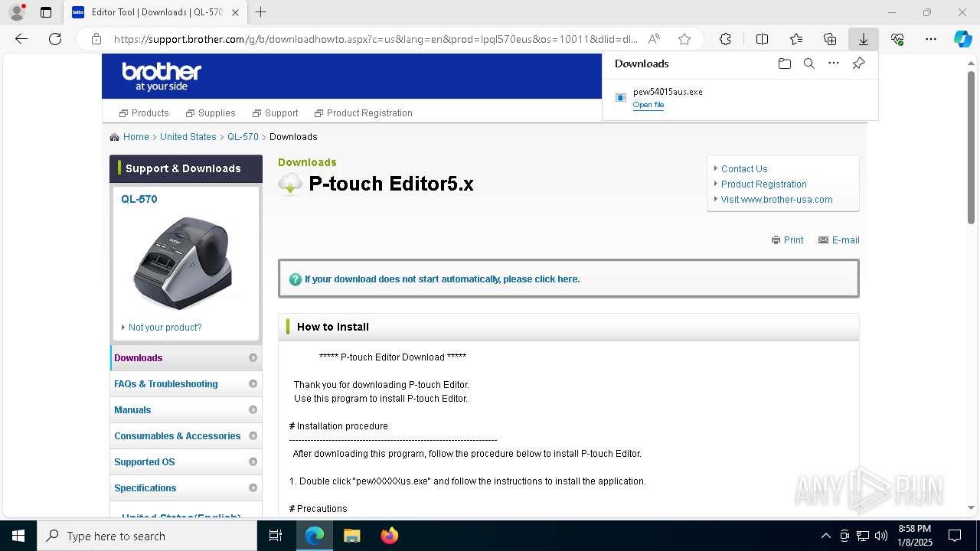Open Settings and more menu
Viewport: 980px width, 551px height.
coord(931,39)
